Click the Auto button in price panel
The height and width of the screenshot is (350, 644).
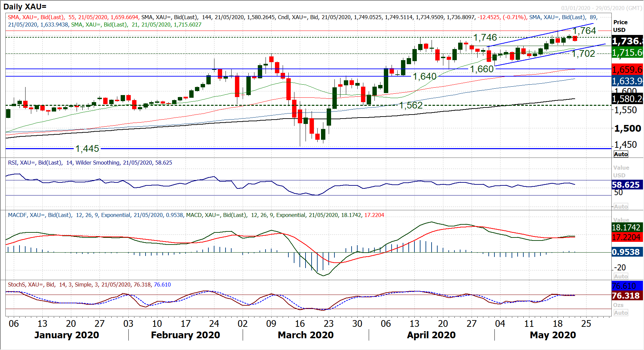[x=620, y=154]
